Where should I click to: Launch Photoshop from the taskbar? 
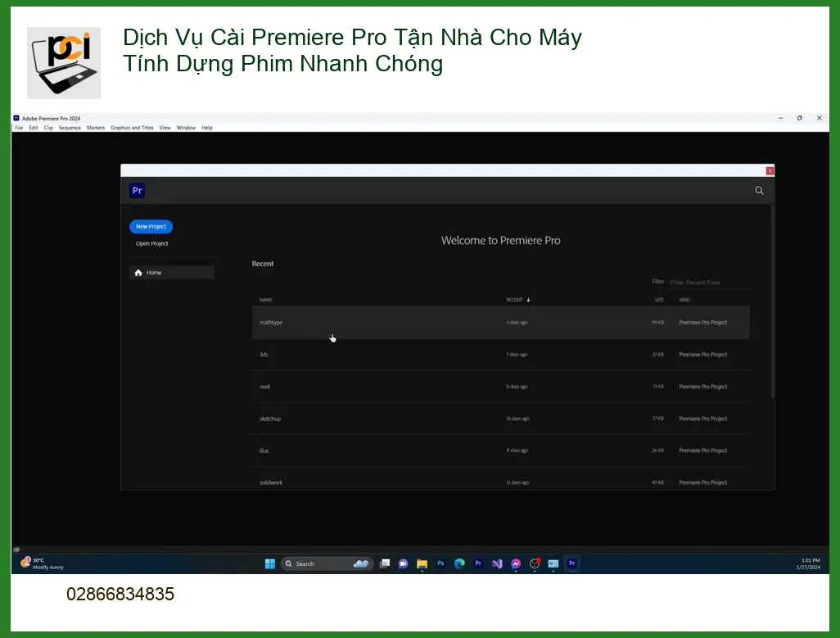pos(441,563)
